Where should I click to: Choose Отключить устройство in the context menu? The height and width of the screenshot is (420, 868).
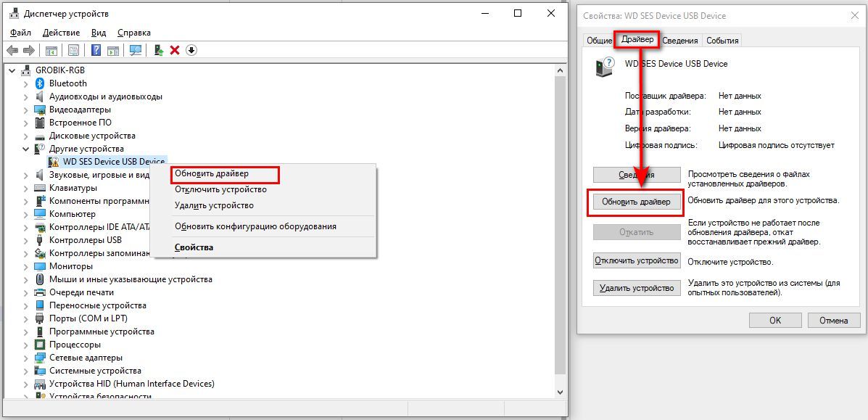tap(220, 189)
